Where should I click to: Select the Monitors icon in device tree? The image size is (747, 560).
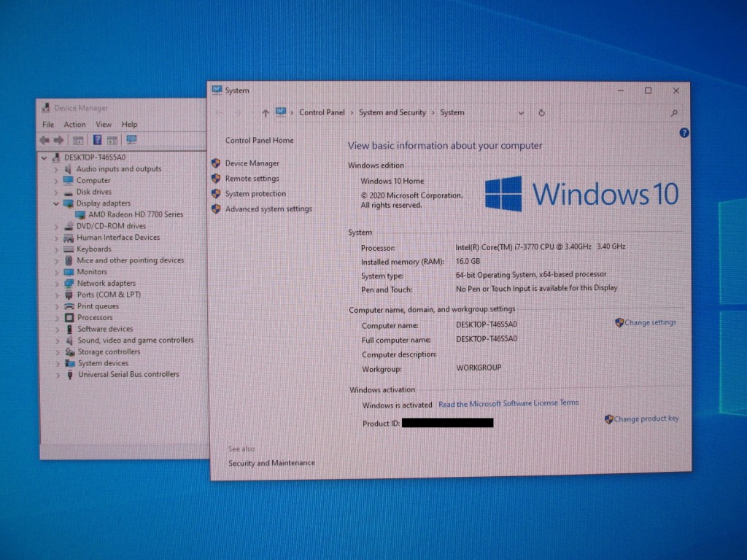[69, 272]
